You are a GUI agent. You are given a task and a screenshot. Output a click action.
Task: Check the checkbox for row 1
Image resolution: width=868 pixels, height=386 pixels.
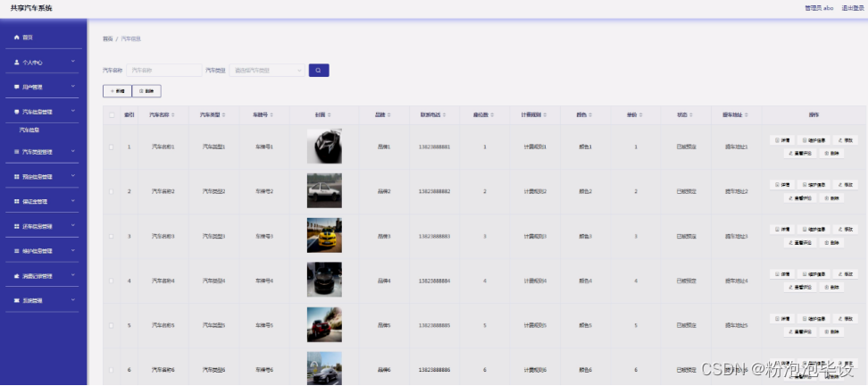(x=112, y=147)
